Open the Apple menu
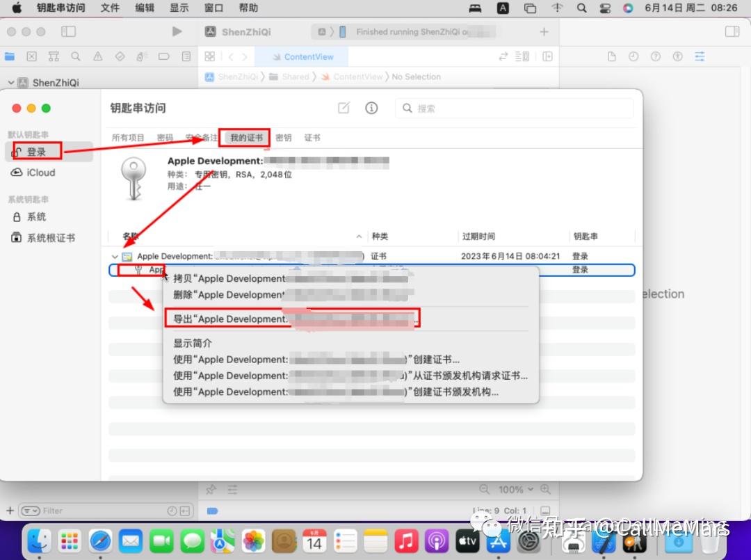751x560 pixels. [x=17, y=8]
